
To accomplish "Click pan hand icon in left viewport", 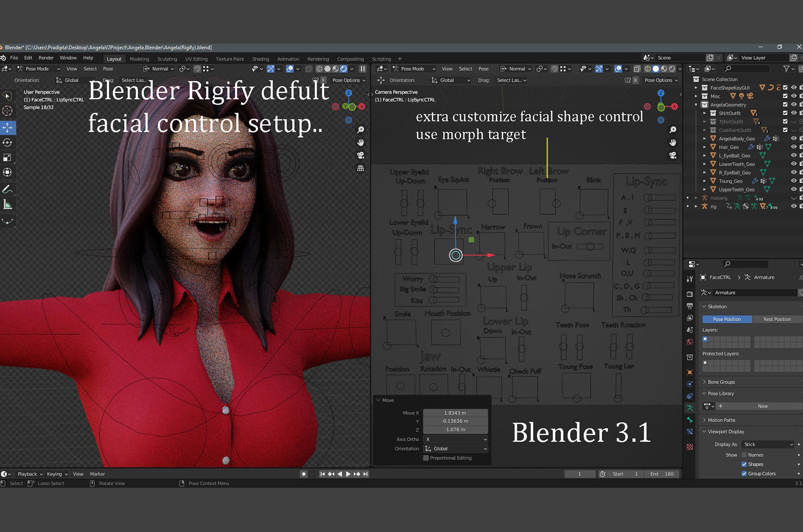I will click(360, 143).
